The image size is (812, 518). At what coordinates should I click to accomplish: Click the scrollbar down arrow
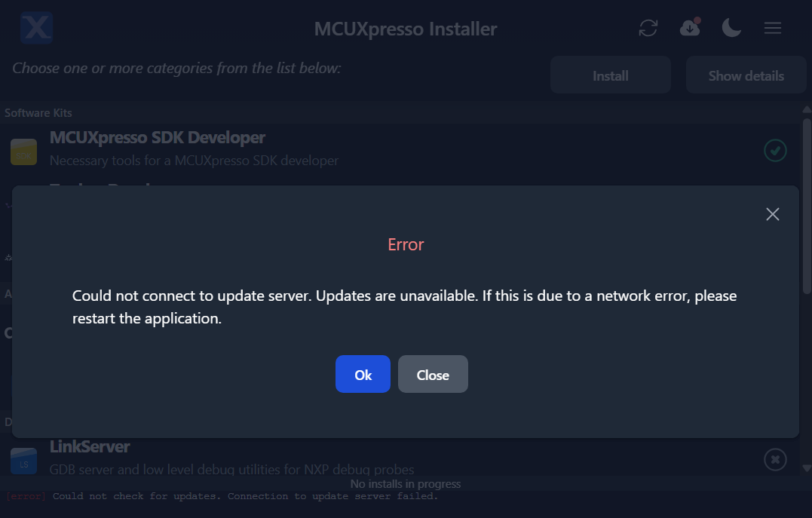click(x=806, y=468)
